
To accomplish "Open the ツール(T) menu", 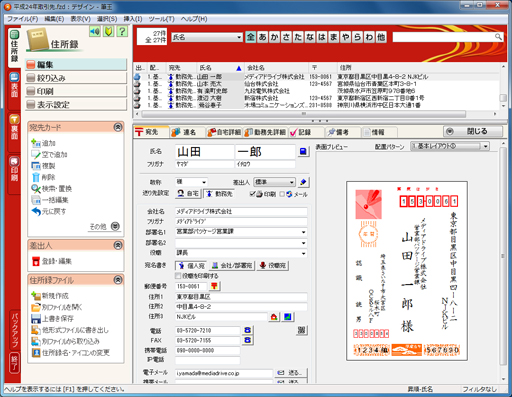I will pos(161,19).
